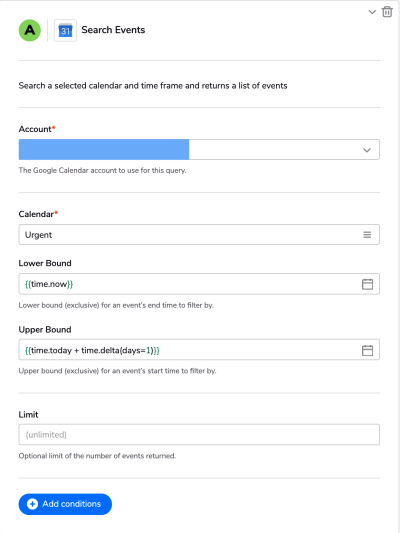
Task: Click the Calendar field label
Action: coord(38,214)
